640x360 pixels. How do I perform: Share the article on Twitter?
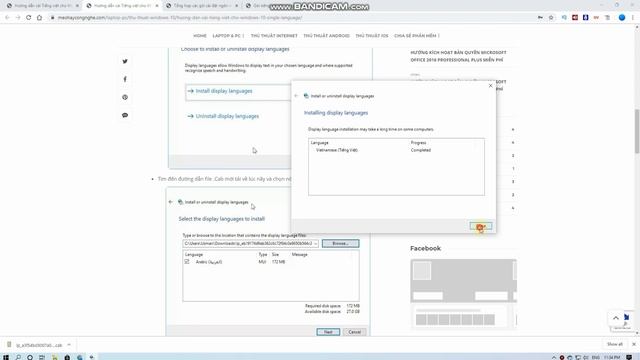click(125, 61)
